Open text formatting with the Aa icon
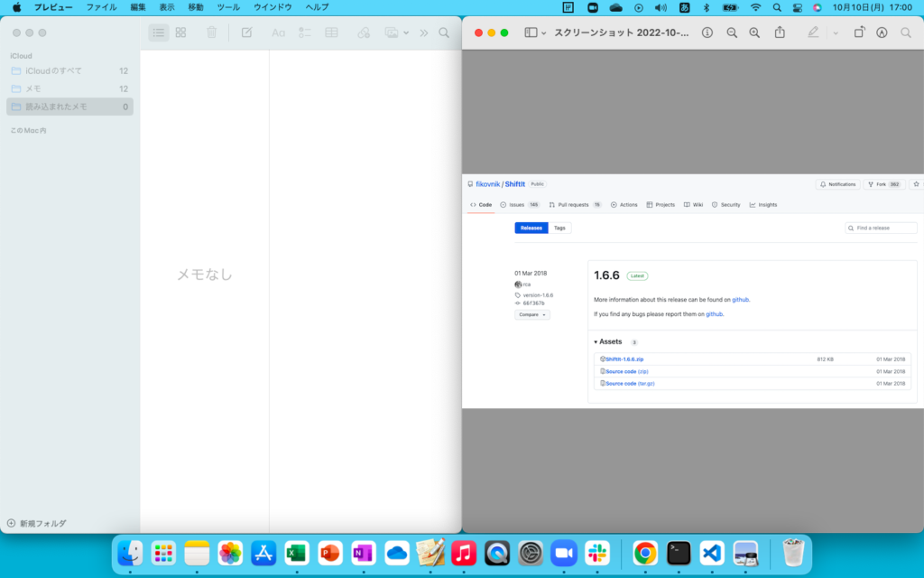This screenshot has width=924, height=578. (277, 32)
